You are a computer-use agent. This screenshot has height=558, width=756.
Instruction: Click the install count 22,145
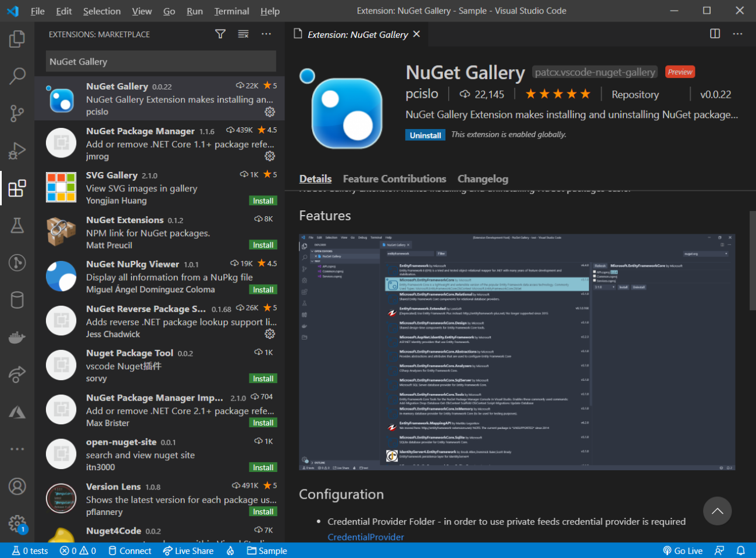[x=482, y=94]
